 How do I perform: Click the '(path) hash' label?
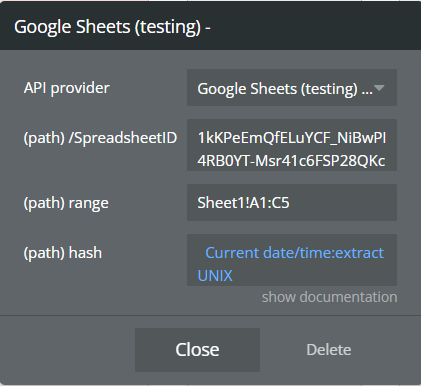tap(63, 253)
